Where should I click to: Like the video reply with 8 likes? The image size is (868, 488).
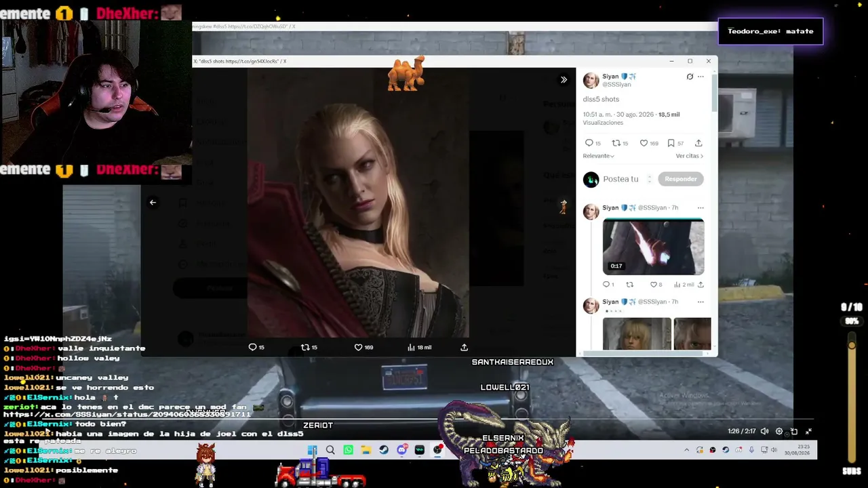(656, 285)
